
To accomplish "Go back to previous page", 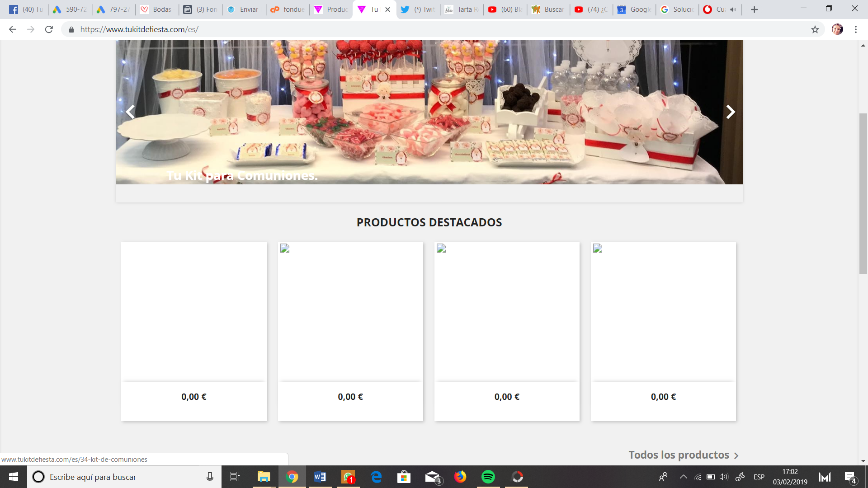I will coord(13,29).
